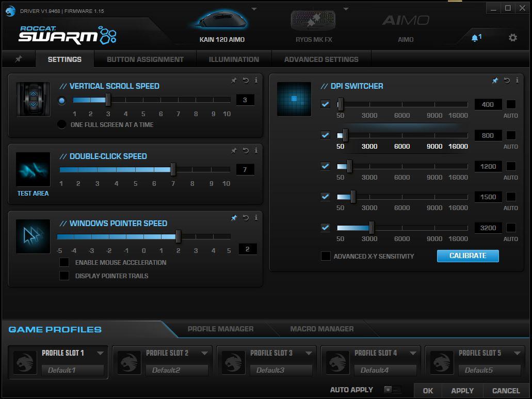Open the Illumination tab
The height and width of the screenshot is (399, 532).
point(234,59)
